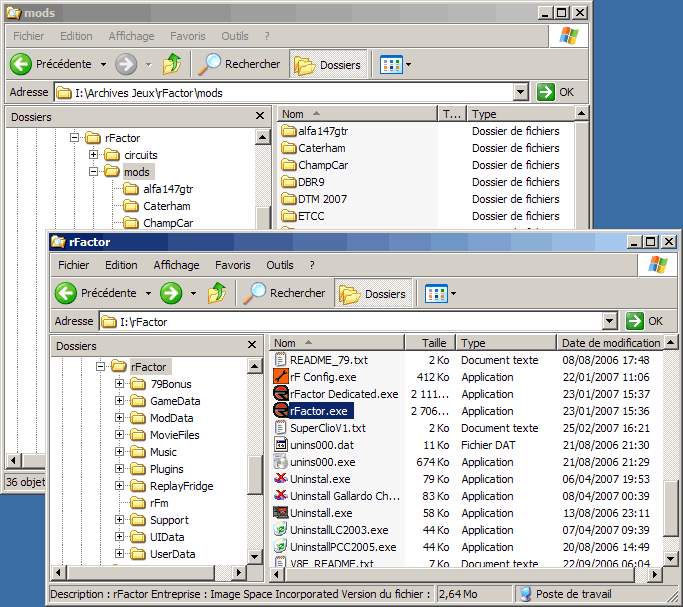Image resolution: width=683 pixels, height=607 pixels.
Task: Click the UninstallLC2003.exe icon
Action: coord(281,529)
